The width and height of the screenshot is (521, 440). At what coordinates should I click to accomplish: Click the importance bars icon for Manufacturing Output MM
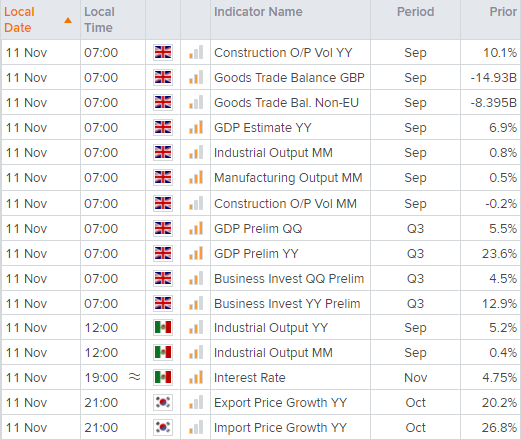coord(196,177)
